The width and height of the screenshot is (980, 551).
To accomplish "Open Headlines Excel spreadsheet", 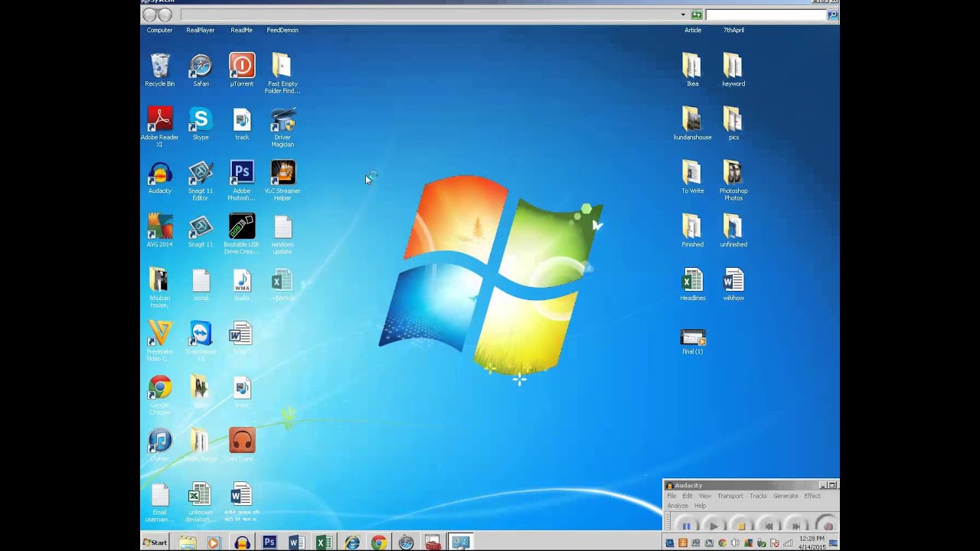I will tap(692, 285).
